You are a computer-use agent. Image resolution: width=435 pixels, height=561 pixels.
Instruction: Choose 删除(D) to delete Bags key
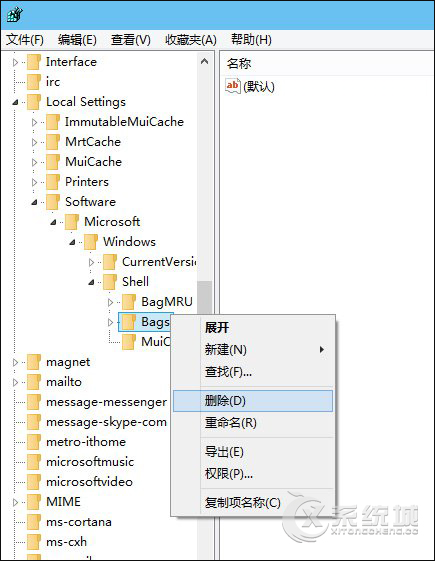(253, 401)
